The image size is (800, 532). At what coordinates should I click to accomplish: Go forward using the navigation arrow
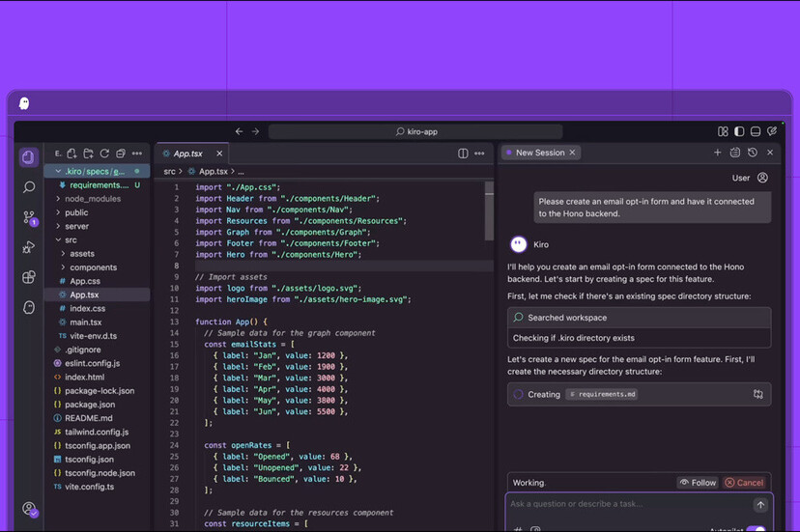pos(255,131)
